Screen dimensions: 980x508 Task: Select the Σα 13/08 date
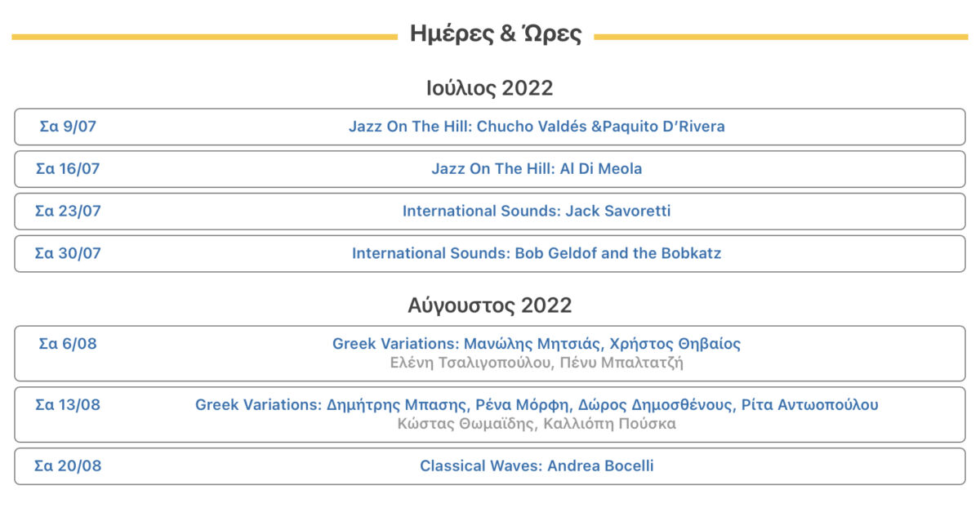click(68, 404)
